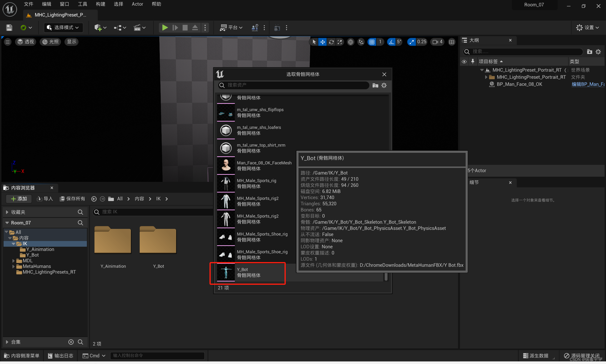This screenshot has height=364, width=606.
Task: Click the 导入 import button
Action: (45, 199)
